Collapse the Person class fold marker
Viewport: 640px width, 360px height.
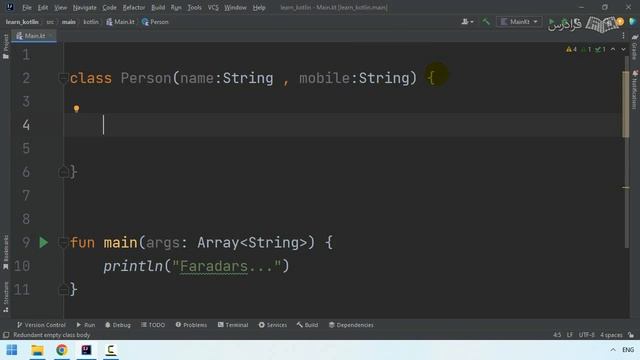(x=63, y=78)
